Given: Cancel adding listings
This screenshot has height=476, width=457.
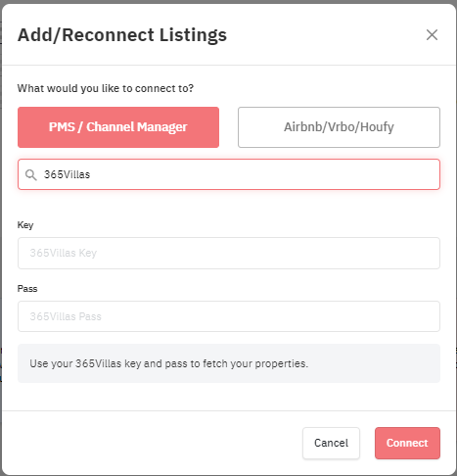Looking at the screenshot, I should point(331,443).
